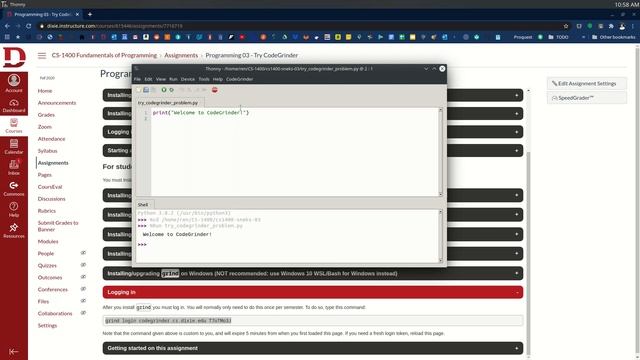Viewport: 640px width, 360px height.
Task: Click the Dixie D logo in the Canvas sidebar
Action: tap(14, 57)
